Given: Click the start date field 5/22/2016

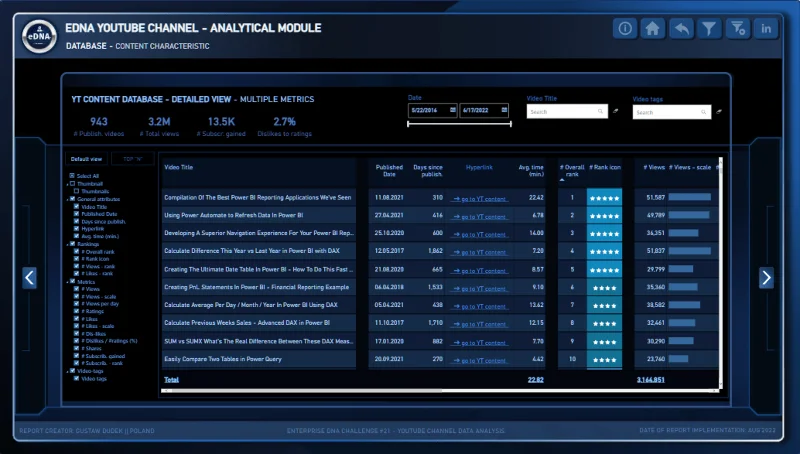Looking at the screenshot, I should click(x=432, y=110).
